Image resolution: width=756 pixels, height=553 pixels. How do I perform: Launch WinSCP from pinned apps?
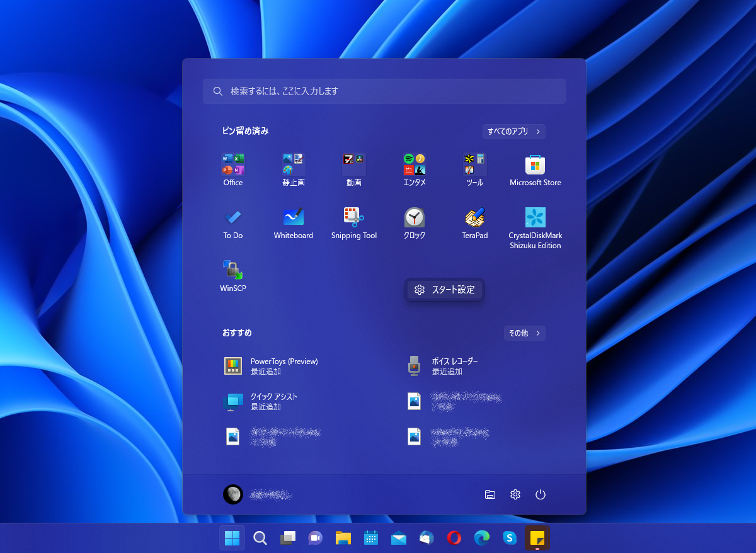coord(232,276)
